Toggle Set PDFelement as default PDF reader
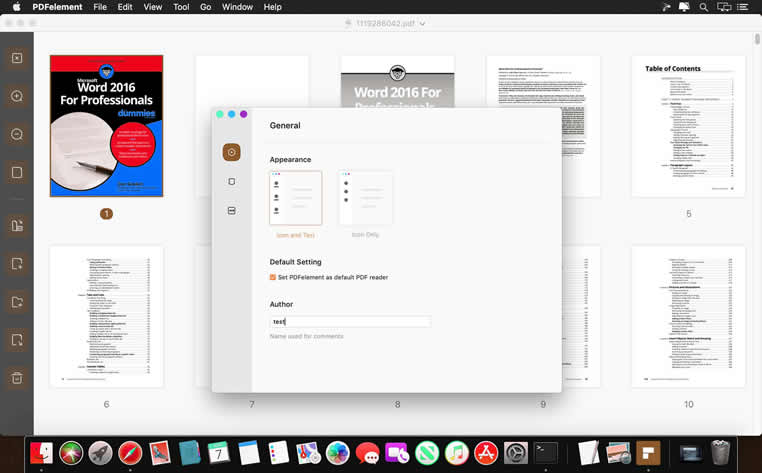This screenshot has height=473, width=762. 273,277
